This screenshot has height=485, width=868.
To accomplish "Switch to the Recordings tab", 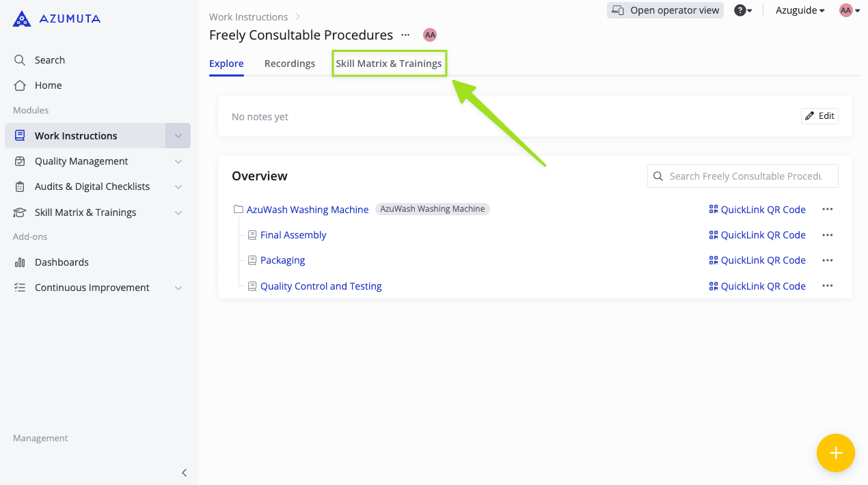I will point(290,64).
